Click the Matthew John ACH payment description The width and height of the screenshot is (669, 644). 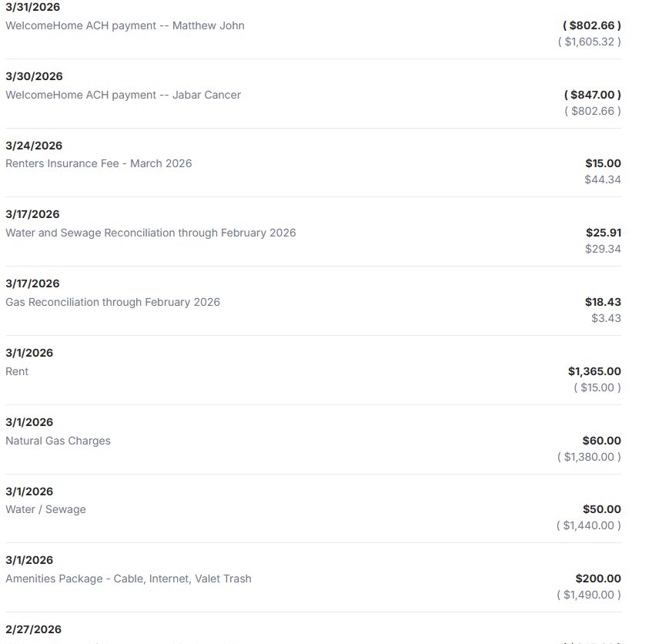(125, 25)
